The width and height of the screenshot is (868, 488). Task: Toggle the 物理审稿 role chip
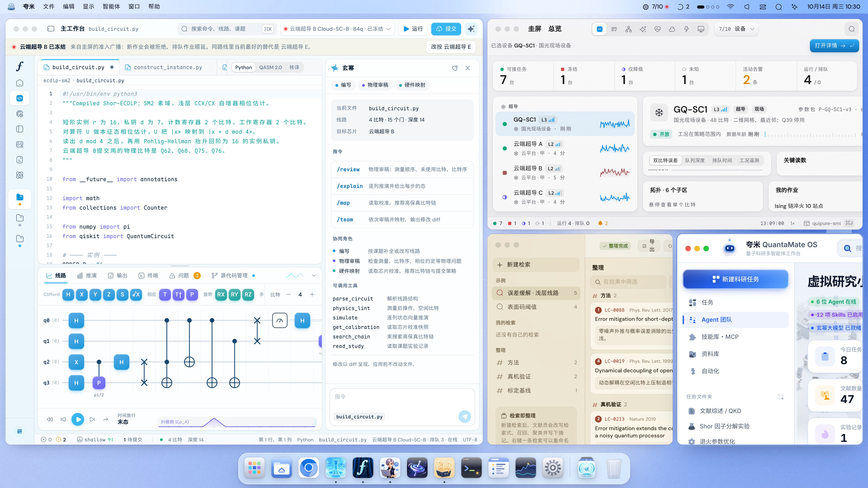[375, 85]
